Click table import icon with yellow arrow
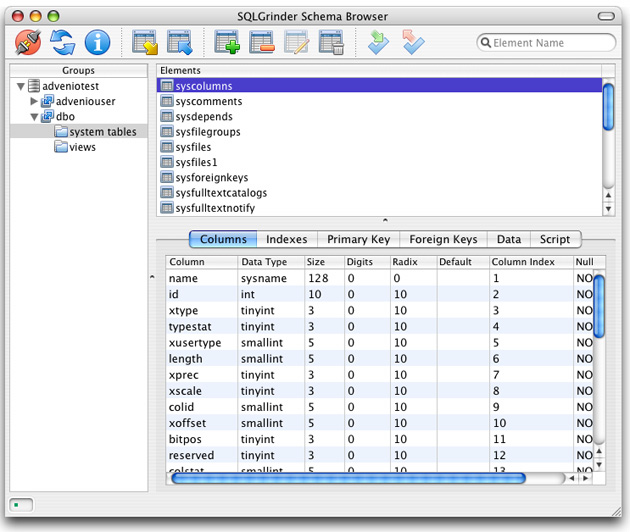Viewport: 630px width, 532px height. click(145, 42)
